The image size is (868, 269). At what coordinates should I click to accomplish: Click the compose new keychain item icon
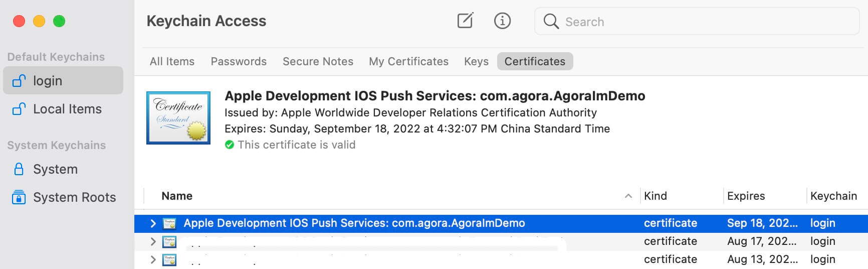(x=465, y=21)
